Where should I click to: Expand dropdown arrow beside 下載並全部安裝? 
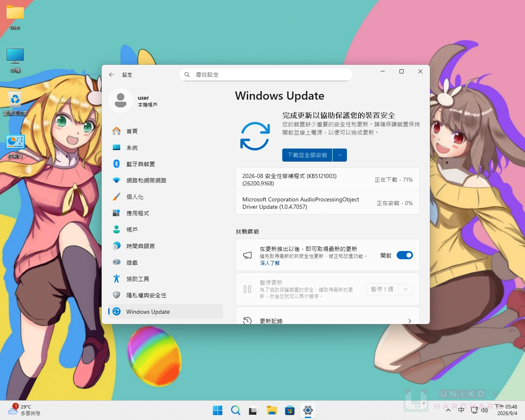pyautogui.click(x=340, y=155)
